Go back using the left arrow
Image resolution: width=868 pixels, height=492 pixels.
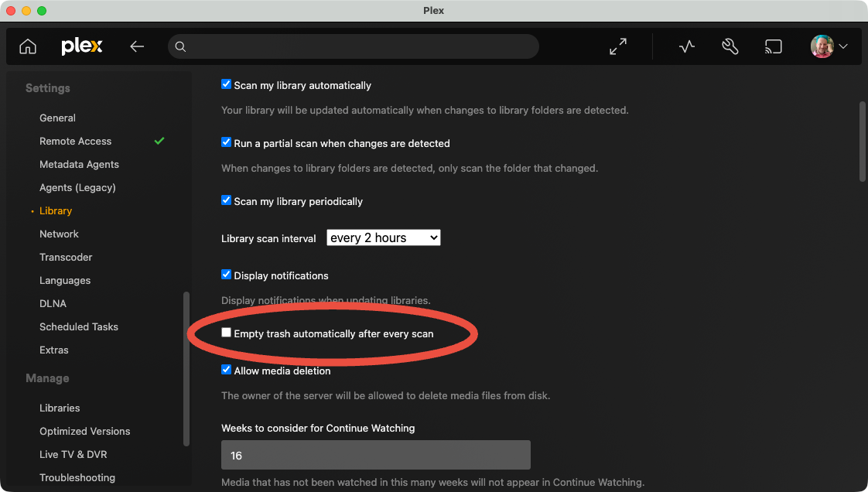coord(137,46)
